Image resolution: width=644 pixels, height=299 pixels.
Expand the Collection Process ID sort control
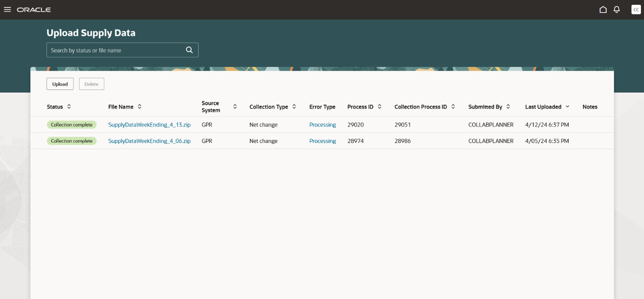[x=453, y=107]
